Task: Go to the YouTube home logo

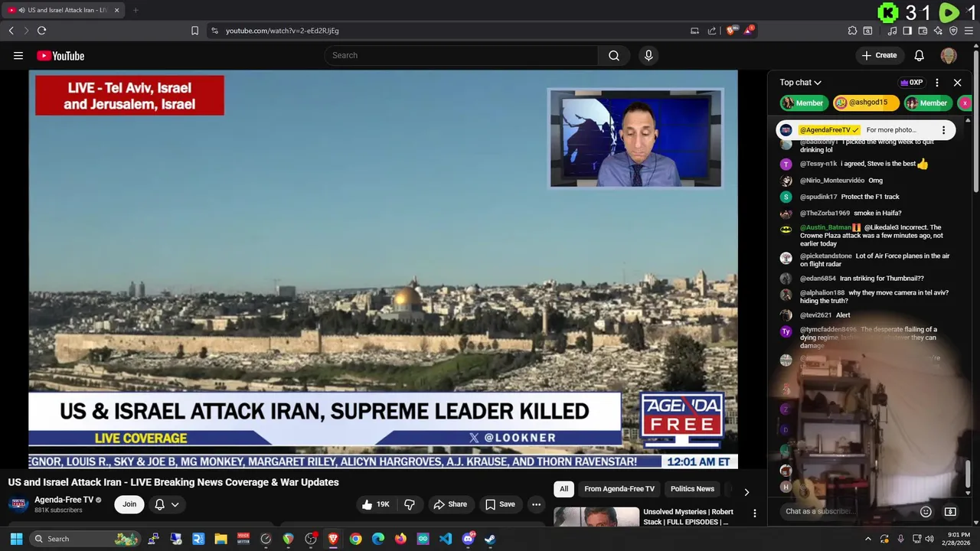Action: pos(60,55)
